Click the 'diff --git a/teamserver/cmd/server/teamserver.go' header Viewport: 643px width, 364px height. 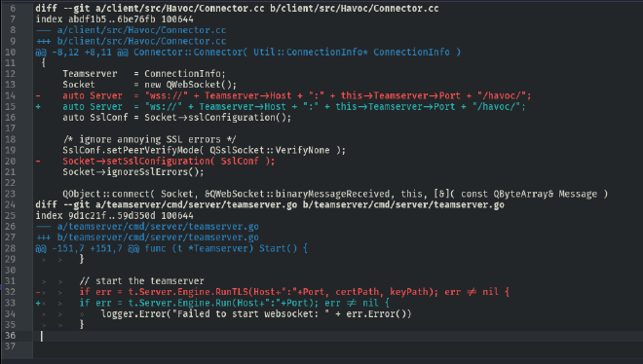point(270,204)
